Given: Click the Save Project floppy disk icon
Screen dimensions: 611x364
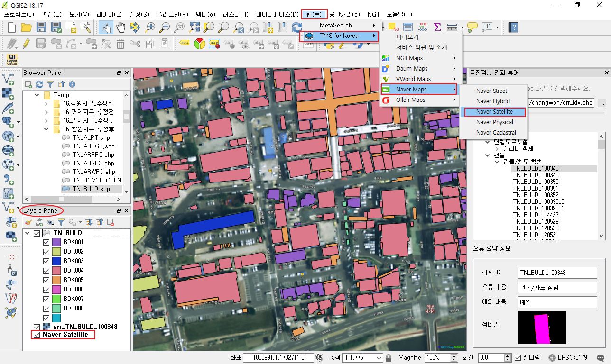Looking at the screenshot, I should point(41,27).
